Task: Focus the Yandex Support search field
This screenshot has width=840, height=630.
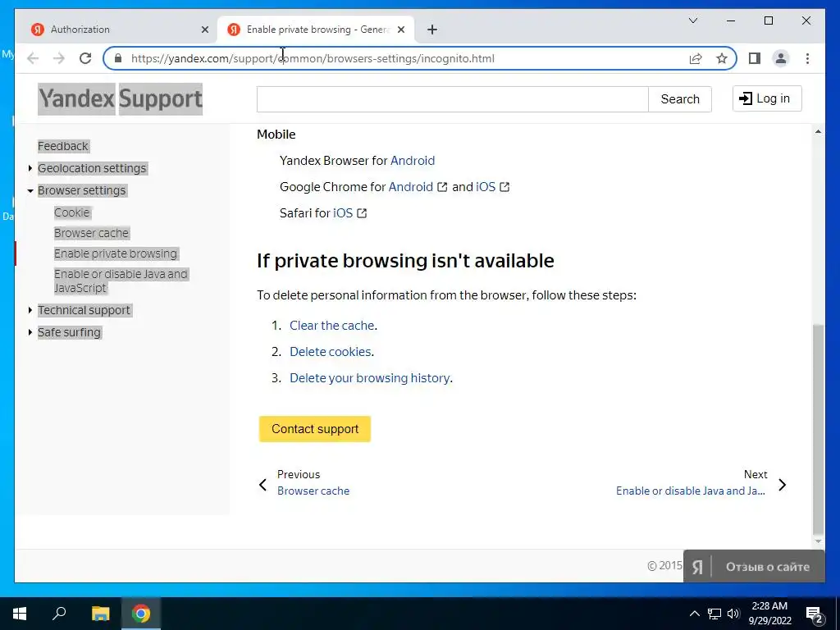Action: coord(452,99)
